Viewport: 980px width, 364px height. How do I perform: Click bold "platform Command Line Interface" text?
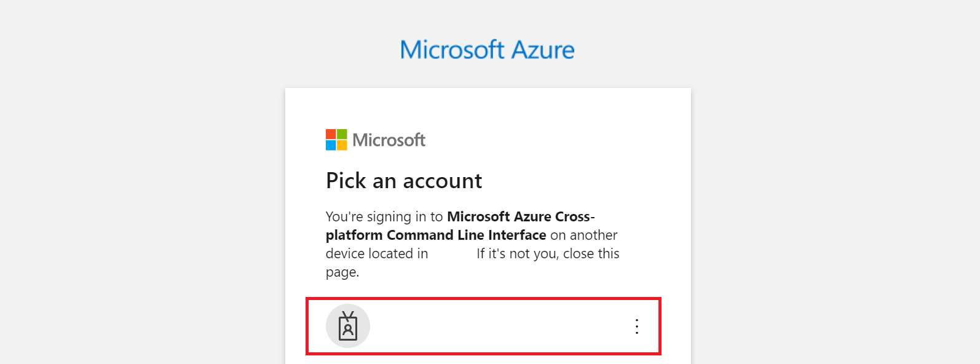tap(436, 235)
